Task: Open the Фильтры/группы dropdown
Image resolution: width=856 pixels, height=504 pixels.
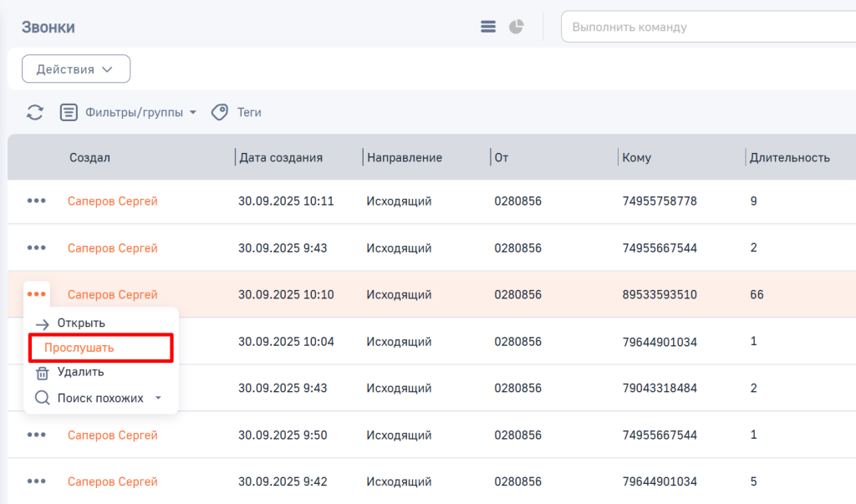Action: pos(129,112)
